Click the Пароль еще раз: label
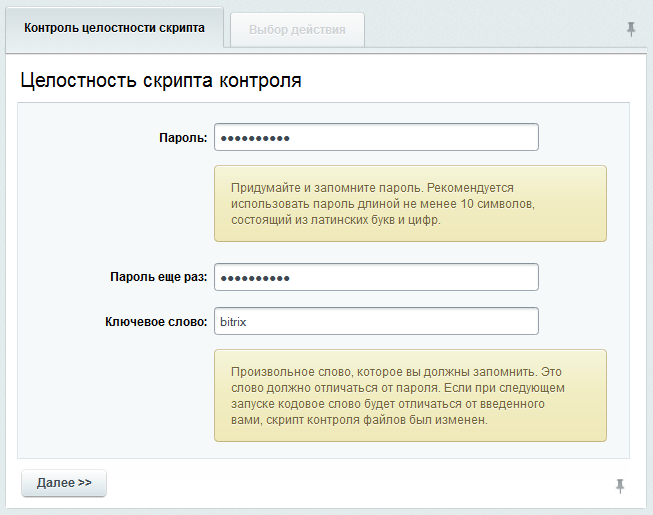The image size is (653, 515). coord(158,278)
